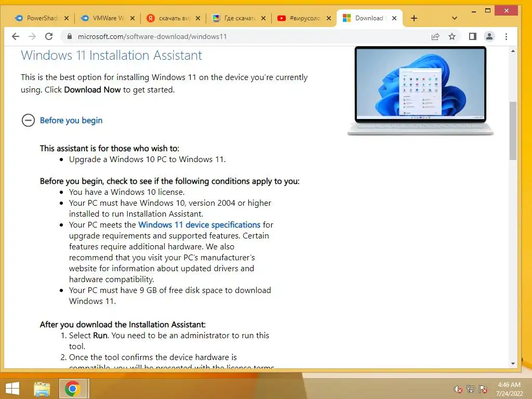Click the 'Select Run' step text
532x399 pixels.
(x=169, y=341)
